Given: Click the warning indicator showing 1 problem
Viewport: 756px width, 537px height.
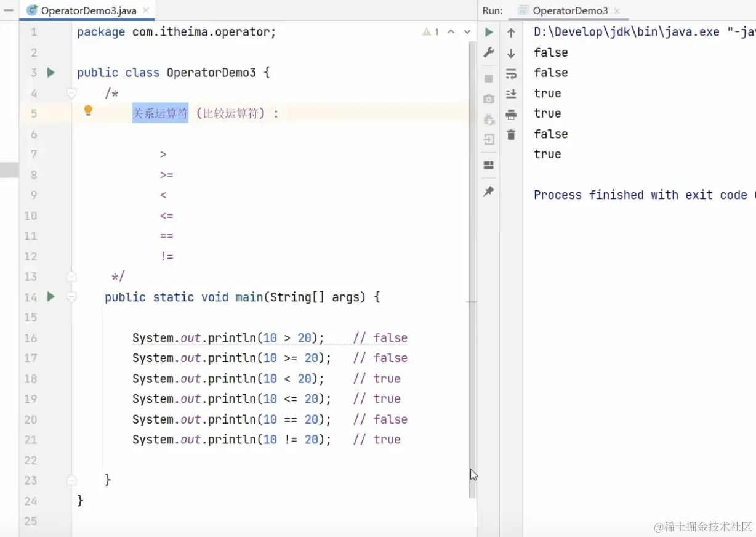Looking at the screenshot, I should [430, 32].
